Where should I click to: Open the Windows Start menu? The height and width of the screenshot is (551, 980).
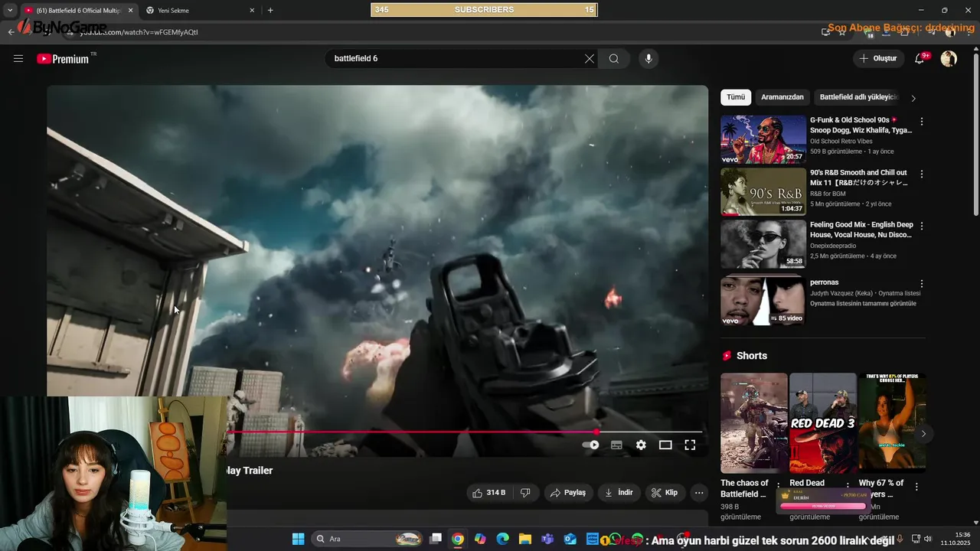coord(298,540)
